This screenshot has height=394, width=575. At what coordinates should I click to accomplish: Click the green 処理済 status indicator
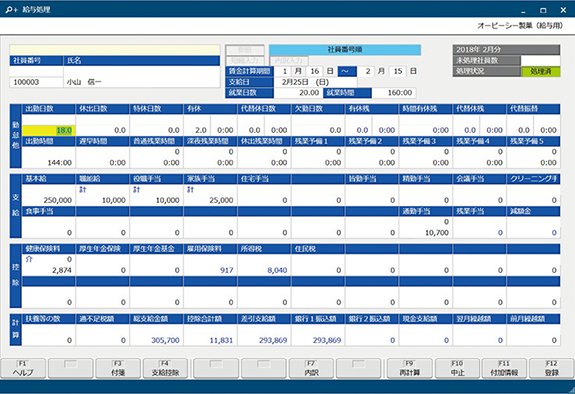click(541, 72)
